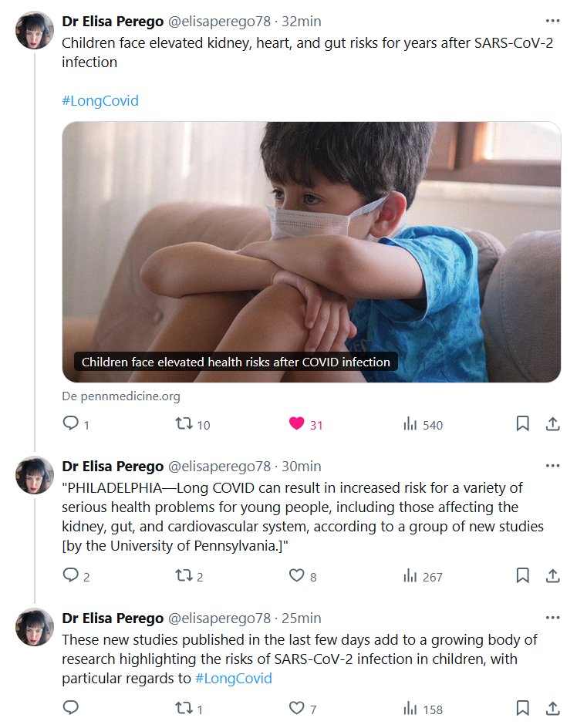The height and width of the screenshot is (728, 577).
Task: Visit the pennmedicine.org source link
Action: pos(121,396)
